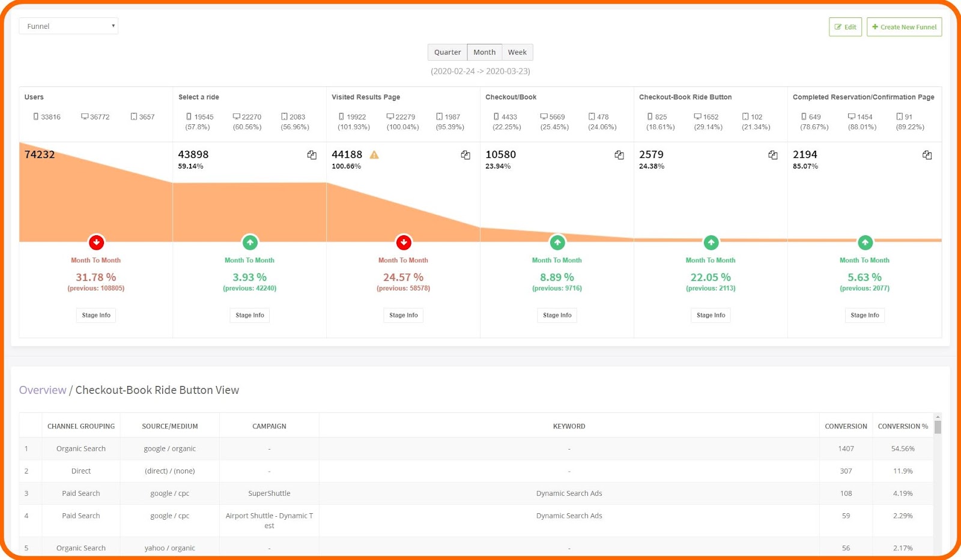Click the date range text 2020-02-24 -> 2020-03-23
Image resolution: width=961 pixels, height=560 pixels.
click(x=480, y=71)
